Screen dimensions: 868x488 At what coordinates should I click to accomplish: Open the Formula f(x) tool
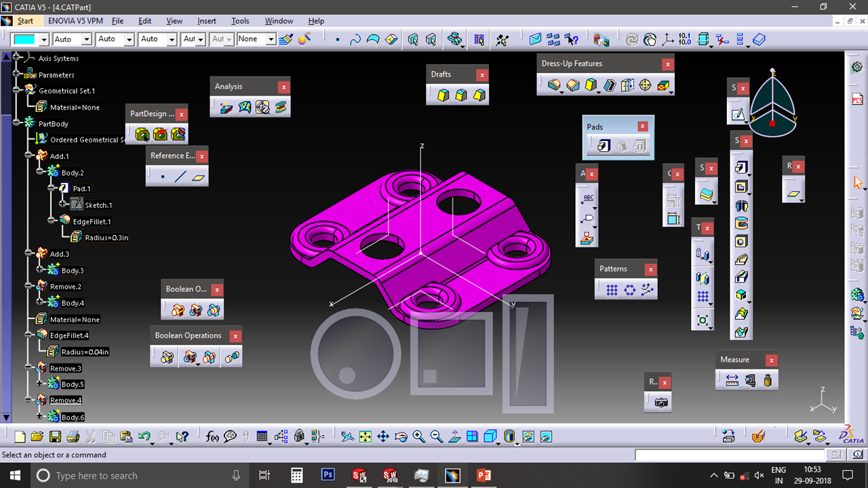[x=212, y=436]
